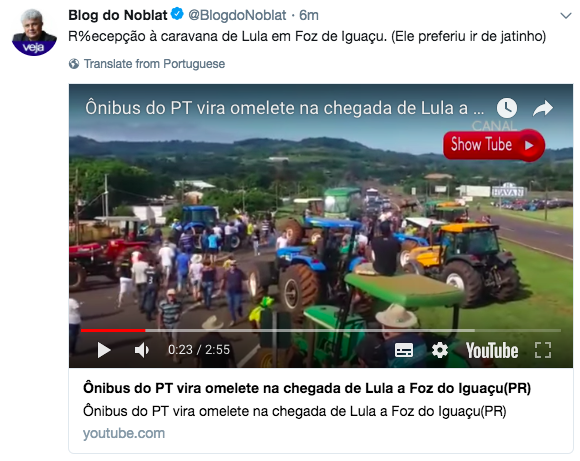580x461 pixels.
Task: Add the video to Watch Later
Action: click(x=506, y=108)
